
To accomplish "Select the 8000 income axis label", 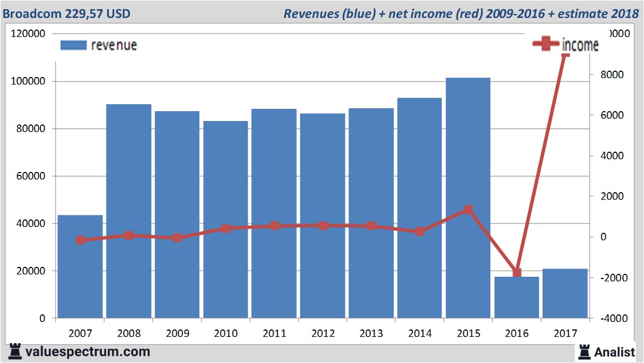I will point(612,75).
